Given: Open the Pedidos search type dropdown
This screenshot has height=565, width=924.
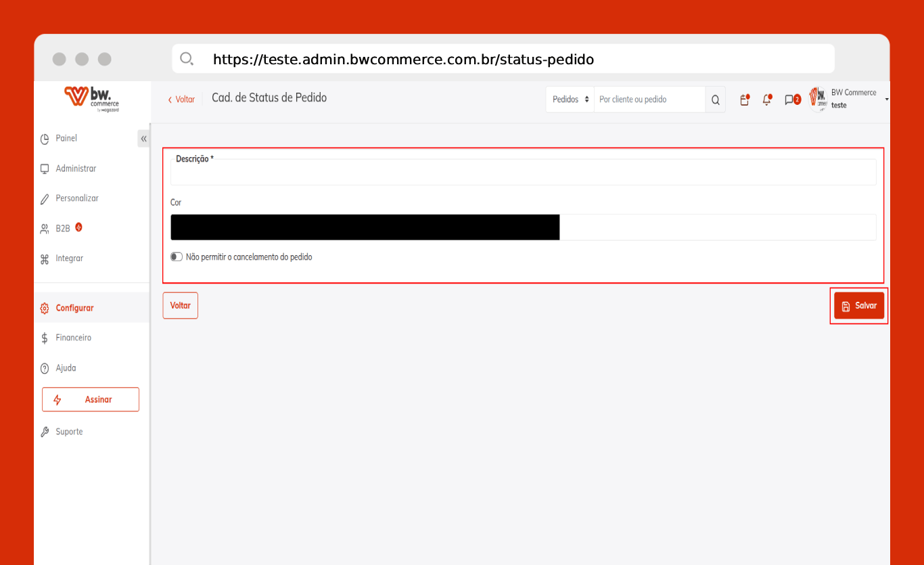Looking at the screenshot, I should pos(570,99).
